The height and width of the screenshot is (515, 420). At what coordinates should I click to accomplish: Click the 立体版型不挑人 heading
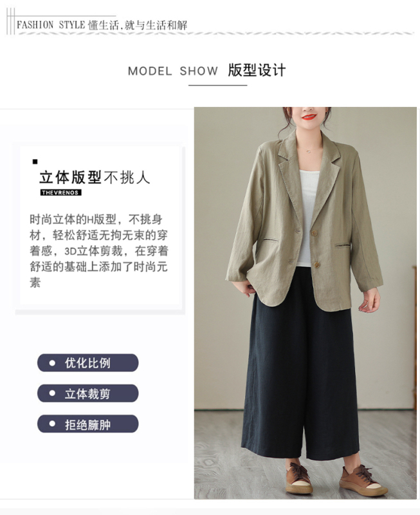95,178
